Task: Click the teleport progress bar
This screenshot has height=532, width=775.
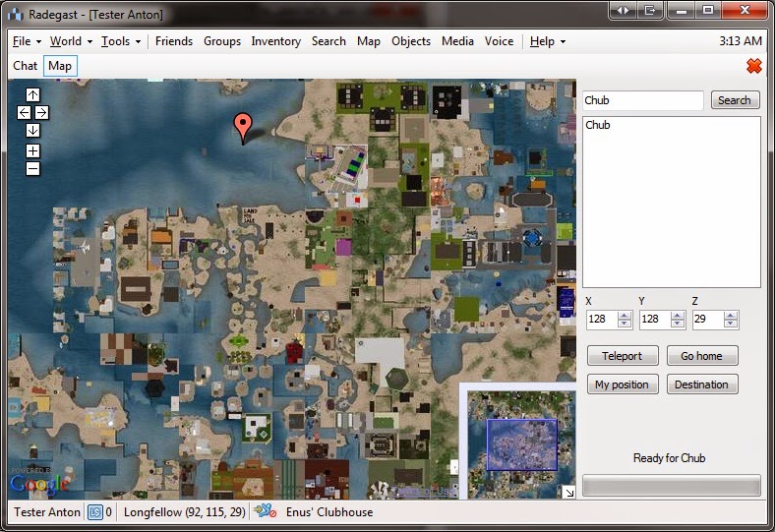Action: coord(671,485)
